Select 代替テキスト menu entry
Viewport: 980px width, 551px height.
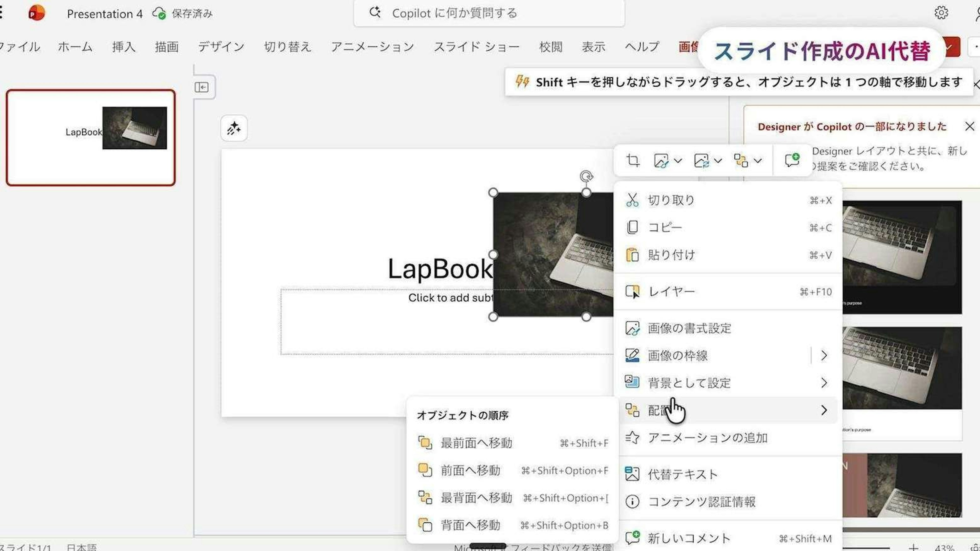pos(682,474)
